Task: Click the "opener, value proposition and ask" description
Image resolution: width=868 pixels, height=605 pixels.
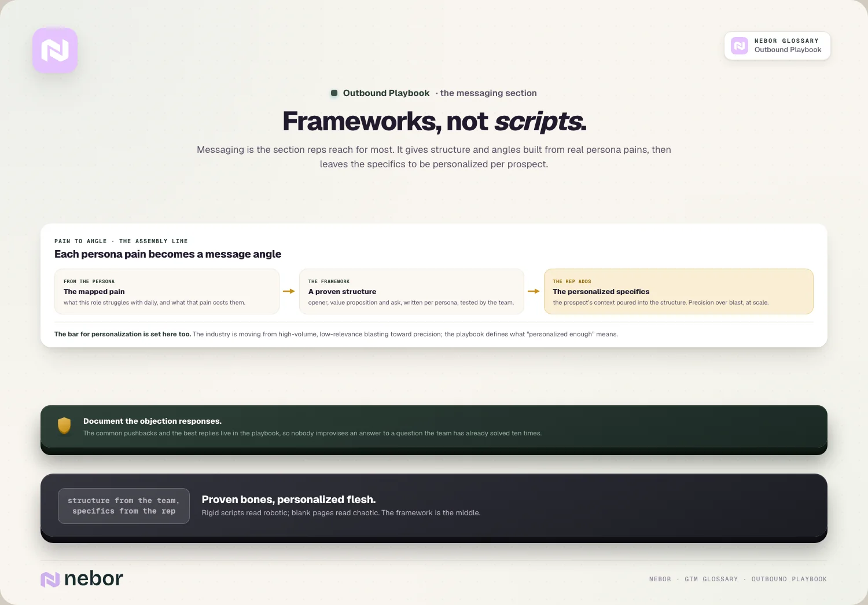Action: pyautogui.click(x=411, y=303)
